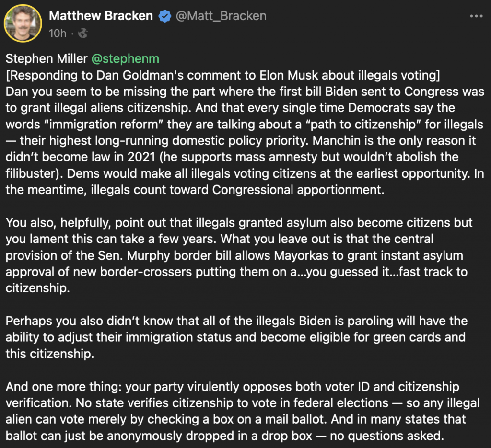Open the Matthew Bracken display name link
Image resolution: width=491 pixels, height=448 pixels.
point(101,16)
